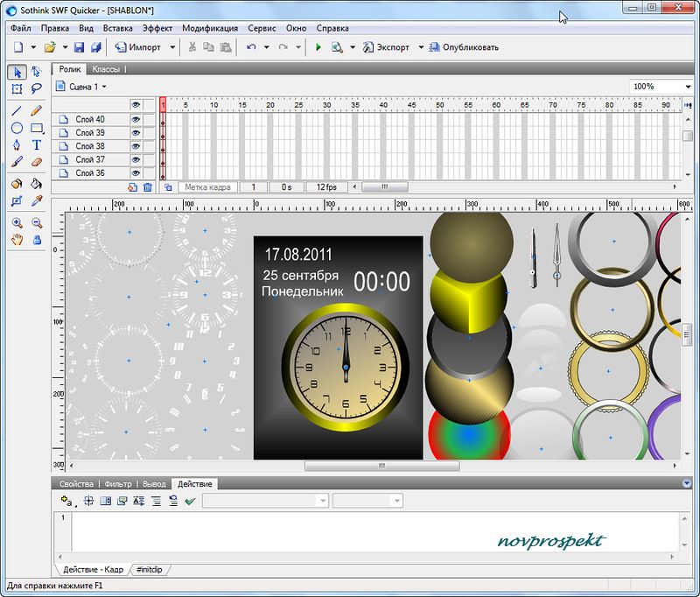Click the timeline horizontal scrollbar thumb
Image resolution: width=700 pixels, height=597 pixels.
(x=385, y=187)
